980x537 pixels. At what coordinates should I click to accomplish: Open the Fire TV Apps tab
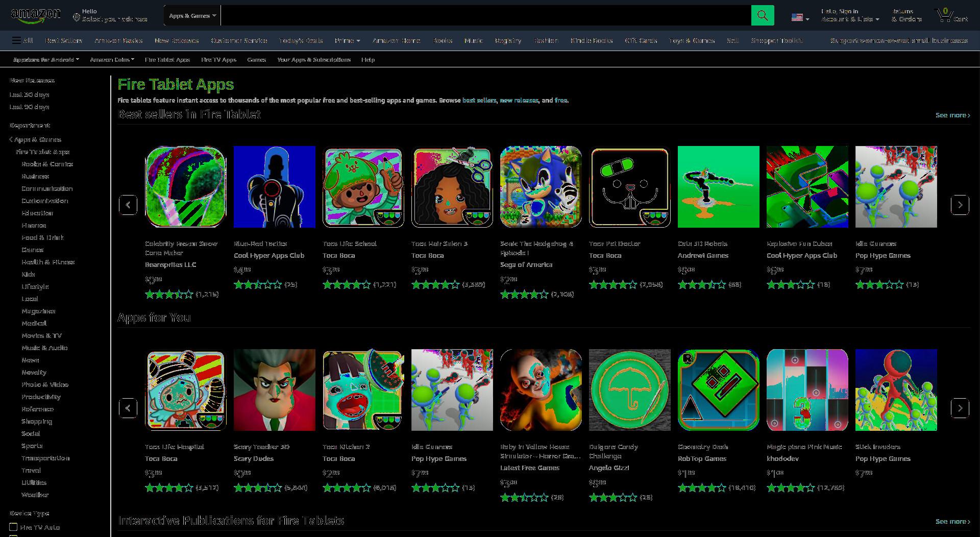(x=218, y=60)
